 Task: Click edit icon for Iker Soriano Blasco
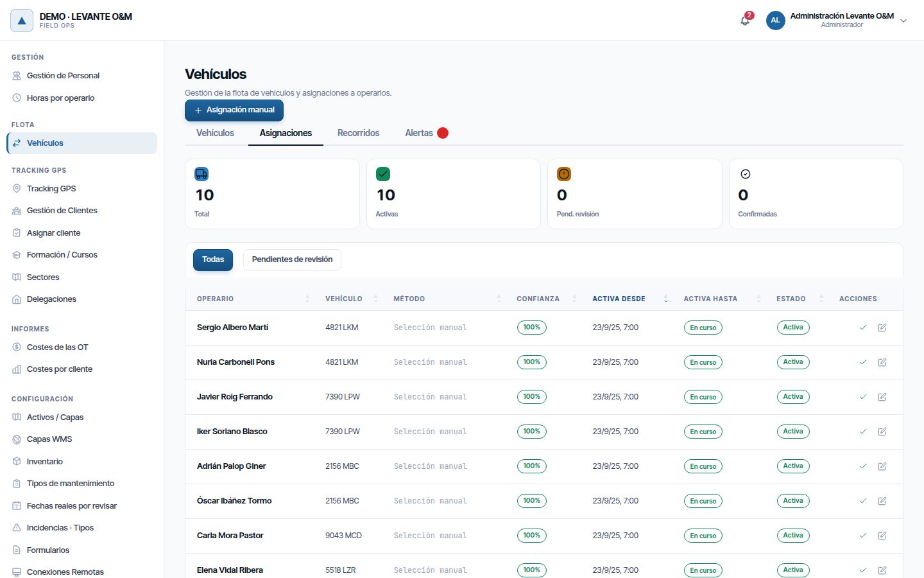pyautogui.click(x=882, y=432)
